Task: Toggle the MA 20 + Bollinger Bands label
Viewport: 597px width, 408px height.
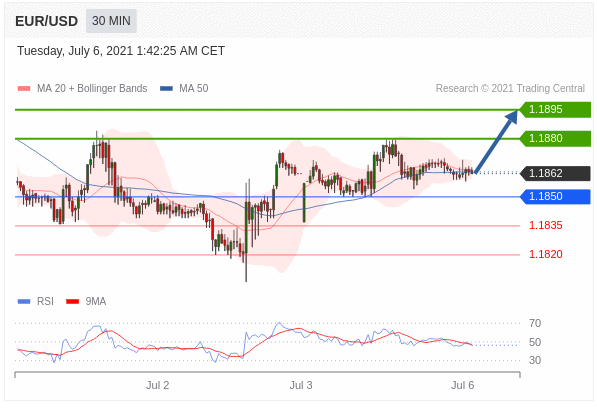Action: coord(92,88)
